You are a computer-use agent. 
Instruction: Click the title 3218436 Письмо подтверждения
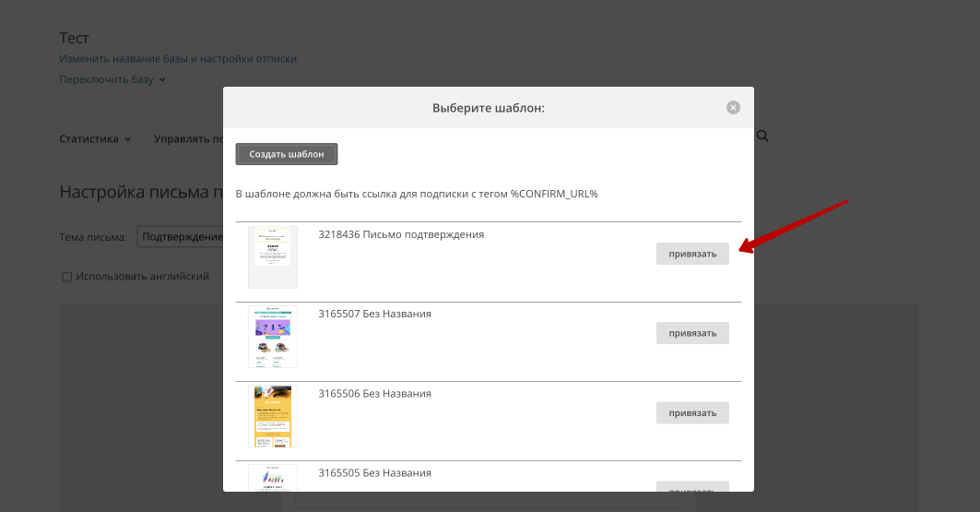401,234
